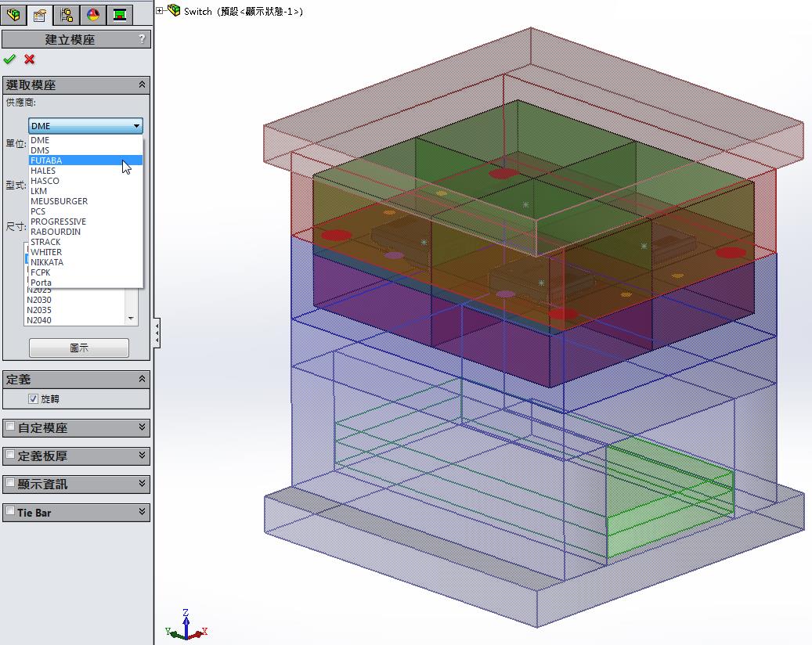
Task: Click the size list scroll-down arrow
Action: (x=132, y=319)
